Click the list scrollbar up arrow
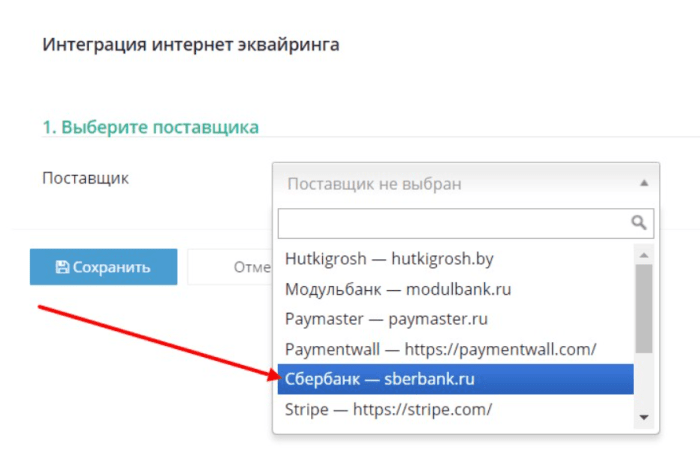 [644, 255]
